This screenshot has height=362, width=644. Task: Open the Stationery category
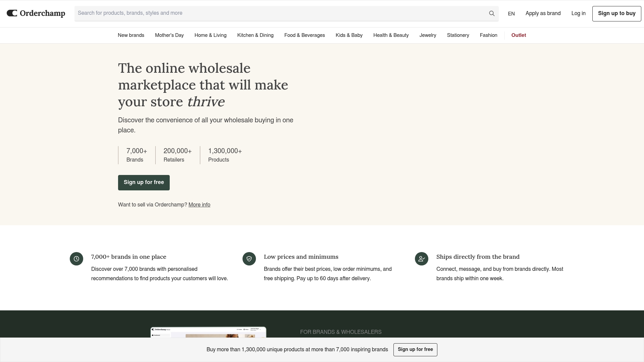(x=458, y=35)
